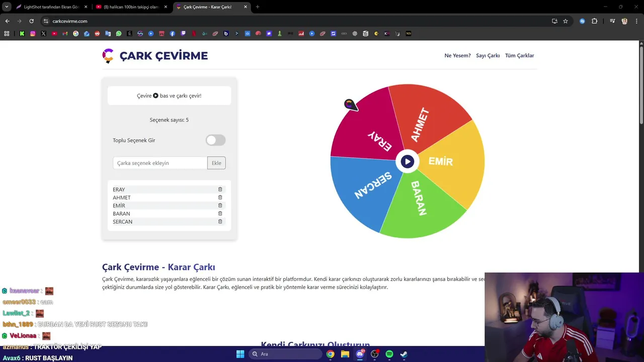The width and height of the screenshot is (644, 362).
Task: Open a new browser tab
Action: coord(258,7)
